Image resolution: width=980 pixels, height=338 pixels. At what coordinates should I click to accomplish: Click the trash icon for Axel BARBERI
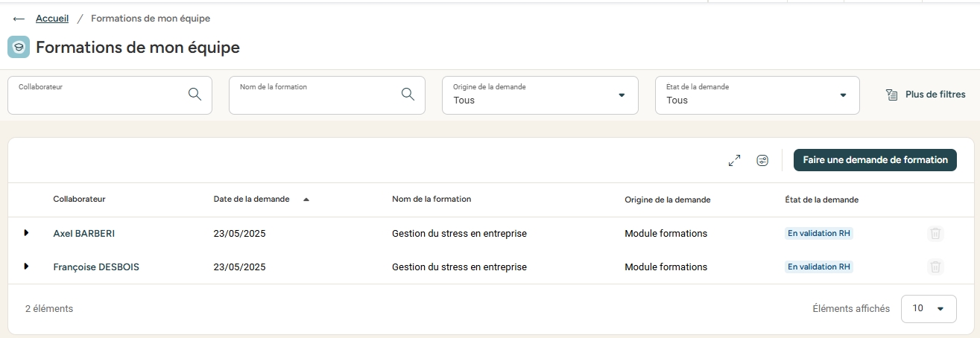tap(936, 234)
